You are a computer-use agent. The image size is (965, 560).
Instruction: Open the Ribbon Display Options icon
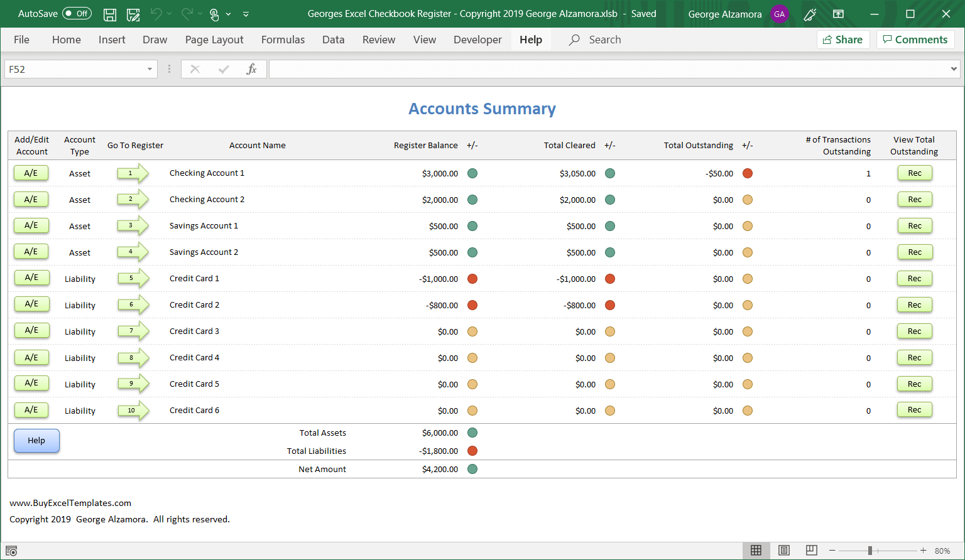coord(838,14)
